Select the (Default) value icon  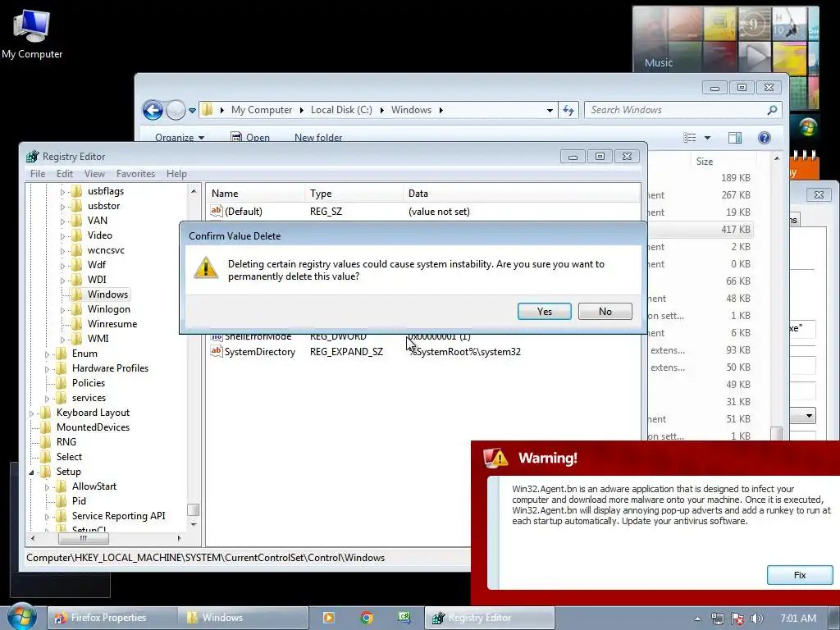coord(216,211)
